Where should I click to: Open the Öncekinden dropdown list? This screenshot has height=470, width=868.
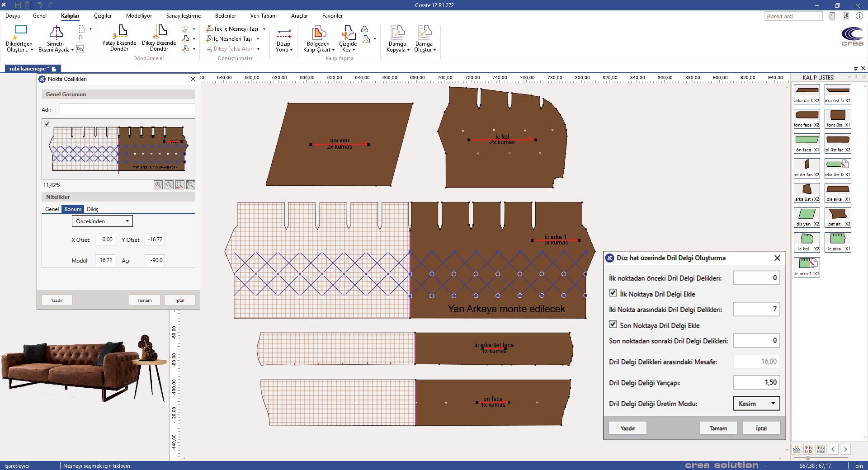[102, 221]
